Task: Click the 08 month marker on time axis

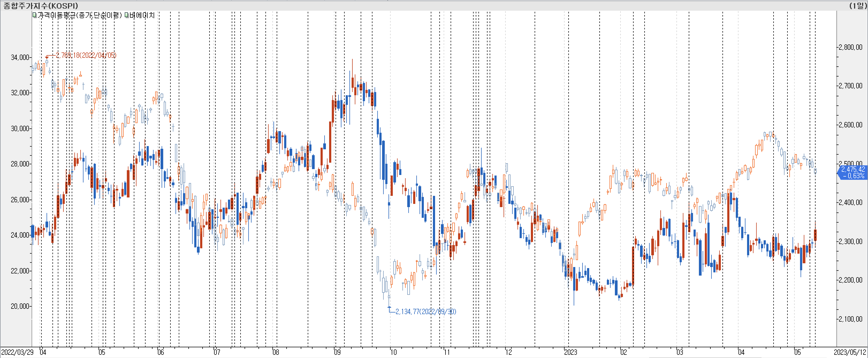Action: [x=276, y=352]
